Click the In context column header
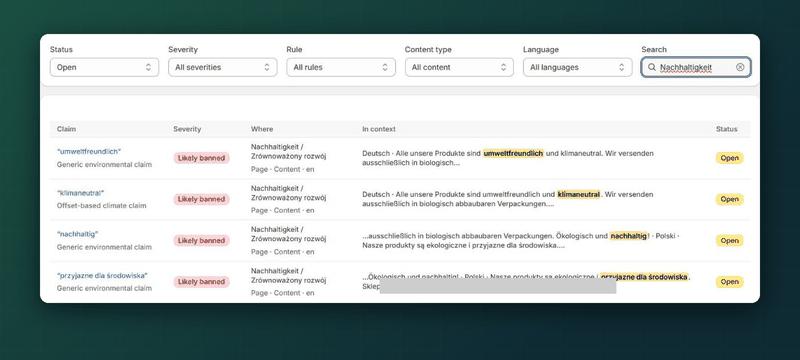The image size is (800, 360). pos(379,129)
